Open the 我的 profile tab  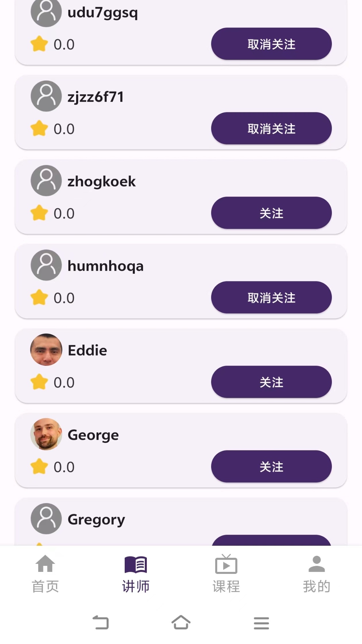click(316, 574)
